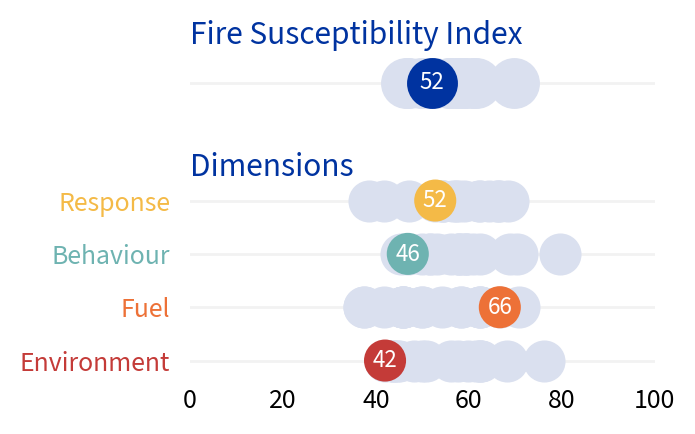
Task: Select the rightmost pale dot in the Environment row
Action: point(544,361)
